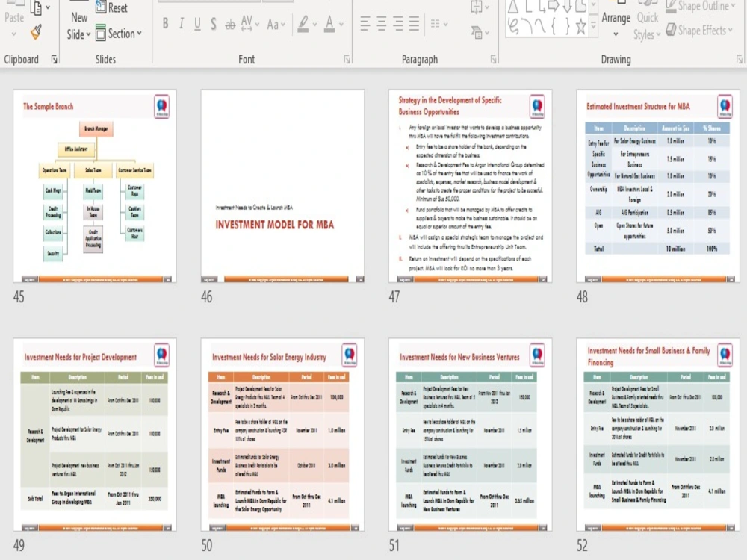
Task: Open Paragraph dialog launcher
Action: point(493,59)
